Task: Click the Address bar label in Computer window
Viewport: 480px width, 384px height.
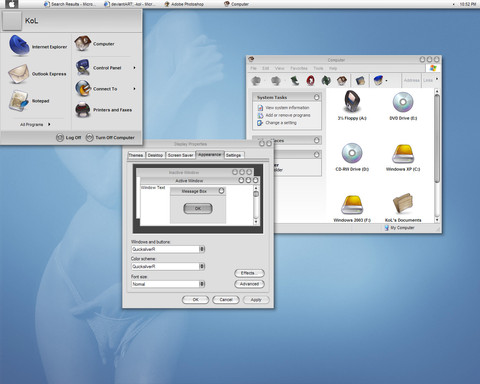Action: [411, 80]
